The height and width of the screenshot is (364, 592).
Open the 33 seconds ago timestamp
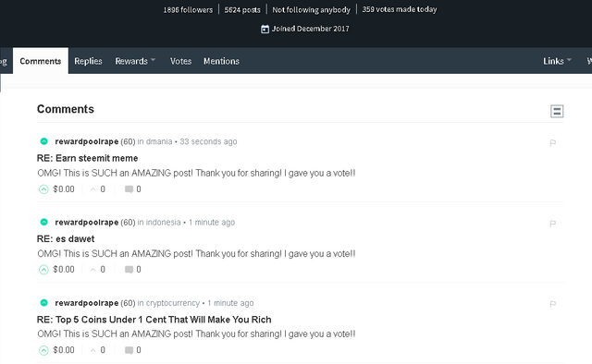click(208, 141)
